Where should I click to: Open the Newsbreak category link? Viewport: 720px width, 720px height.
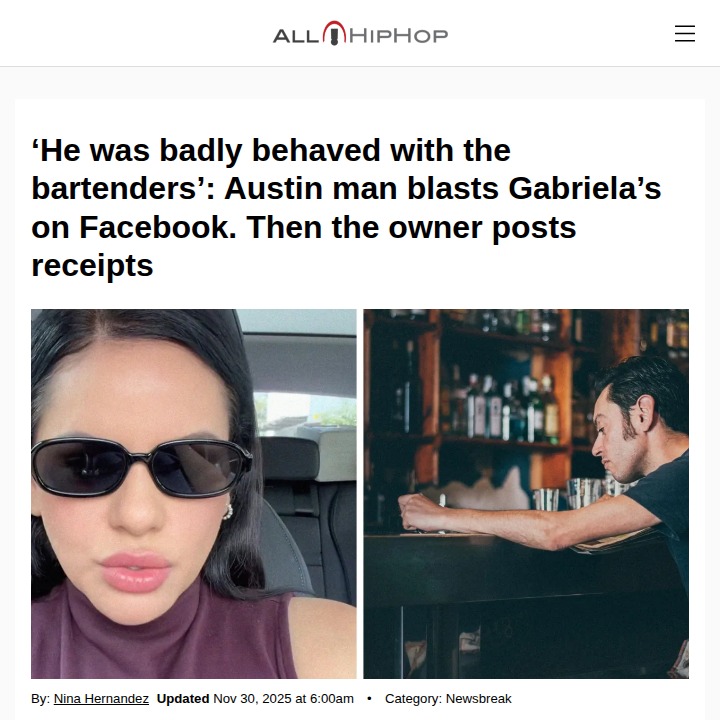tap(478, 698)
